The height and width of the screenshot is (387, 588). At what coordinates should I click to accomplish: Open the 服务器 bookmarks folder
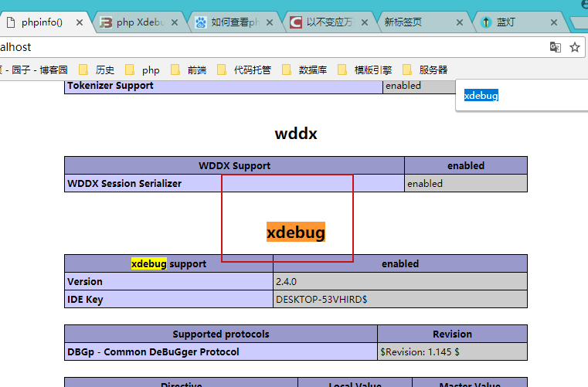pyautogui.click(x=425, y=70)
